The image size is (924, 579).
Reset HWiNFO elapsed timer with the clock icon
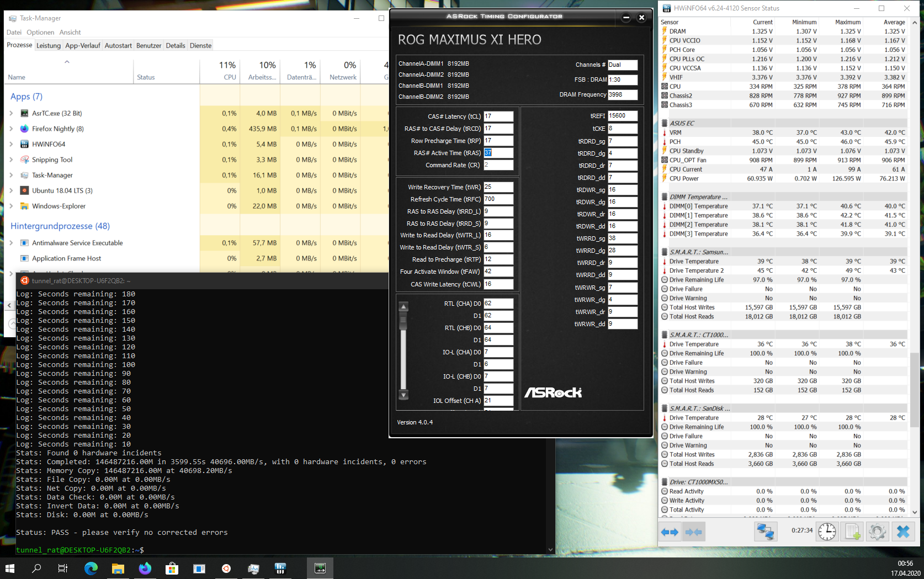[827, 532]
